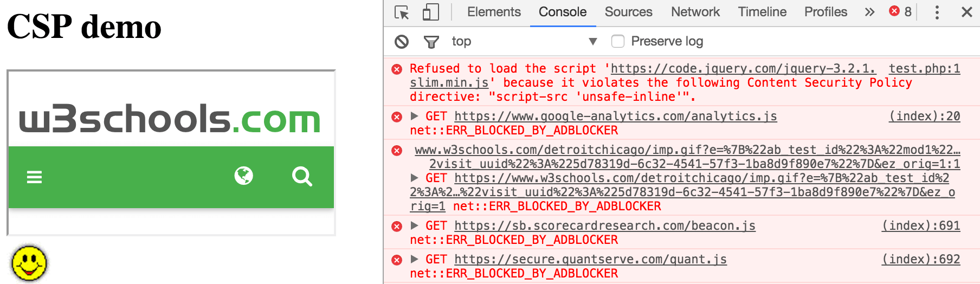This screenshot has width=980, height=284.
Task: Click the red error count indicator
Action: pyautogui.click(x=900, y=11)
